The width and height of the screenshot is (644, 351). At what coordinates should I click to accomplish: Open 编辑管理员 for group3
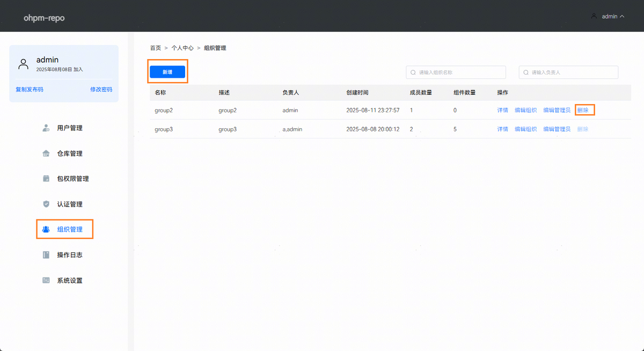tap(557, 129)
